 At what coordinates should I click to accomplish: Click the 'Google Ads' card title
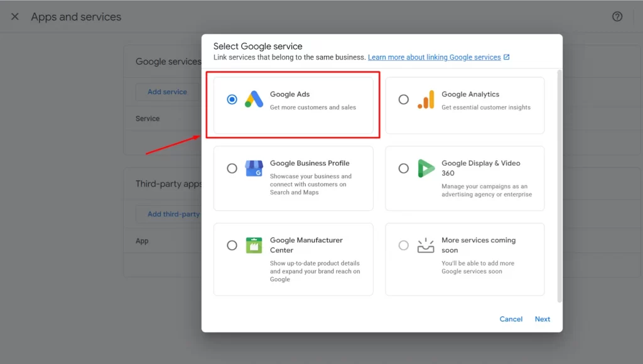tap(289, 94)
